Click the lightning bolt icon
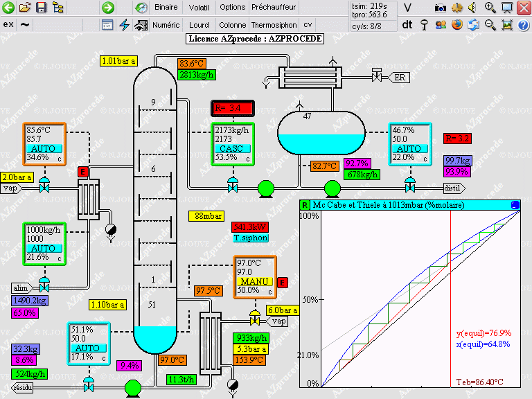The width and height of the screenshot is (532, 399). 124,25
